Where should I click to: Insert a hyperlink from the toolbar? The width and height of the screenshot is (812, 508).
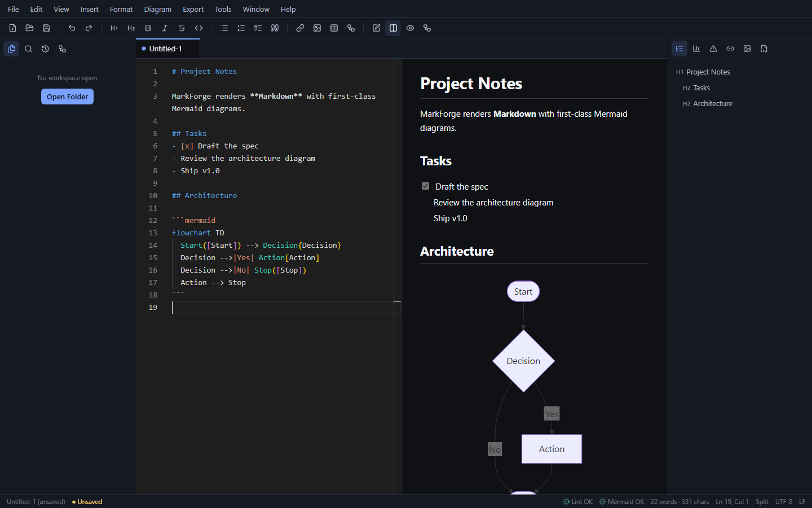(x=301, y=28)
